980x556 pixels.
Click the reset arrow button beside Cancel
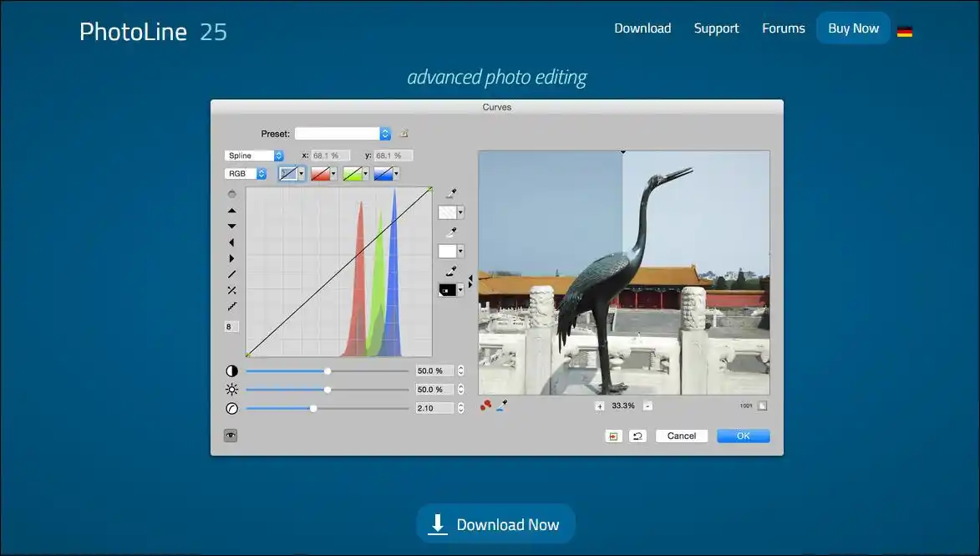click(637, 436)
